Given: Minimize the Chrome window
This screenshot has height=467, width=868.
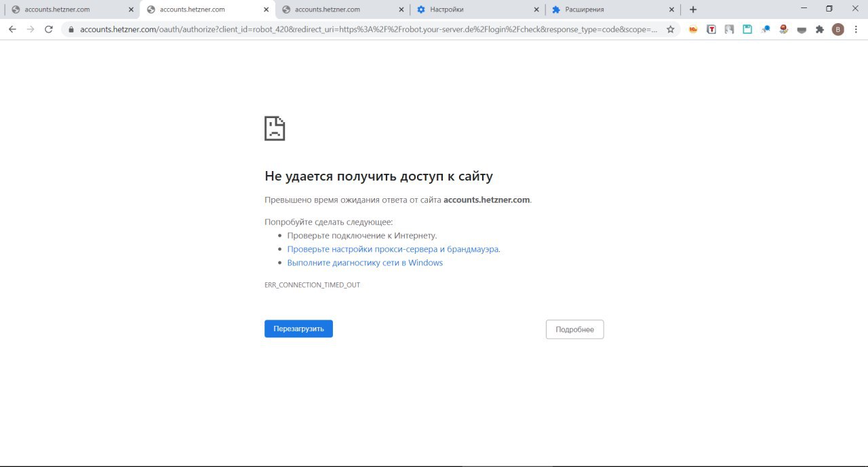Looking at the screenshot, I should [x=804, y=9].
